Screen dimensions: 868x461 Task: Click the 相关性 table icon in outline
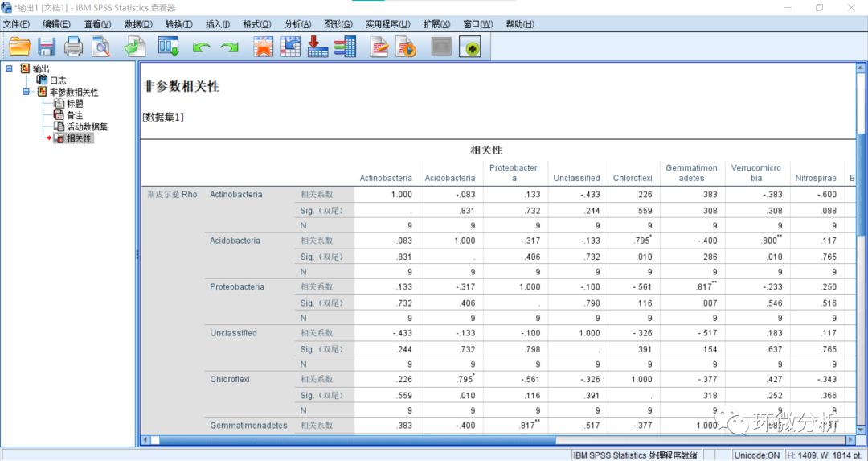pyautogui.click(x=59, y=138)
